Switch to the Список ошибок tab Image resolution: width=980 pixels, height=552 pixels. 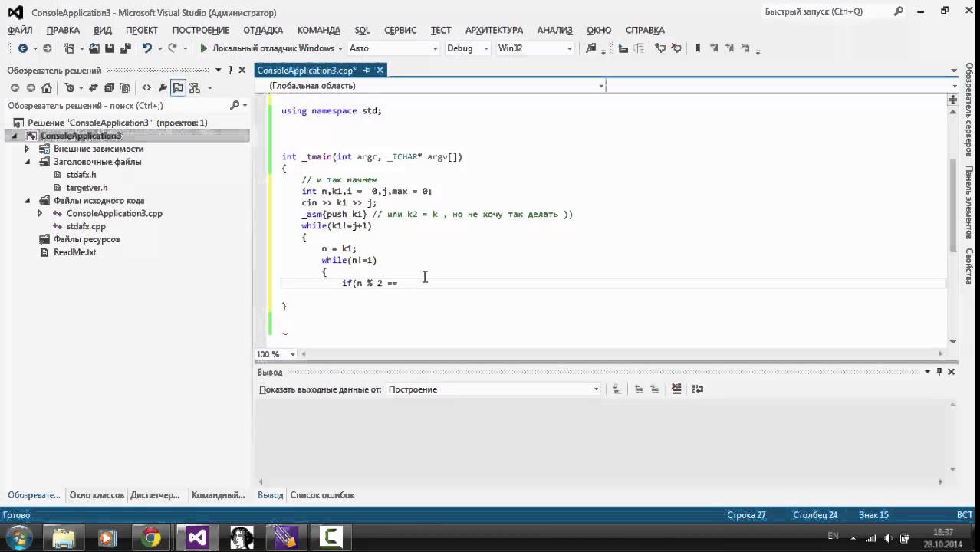point(322,495)
